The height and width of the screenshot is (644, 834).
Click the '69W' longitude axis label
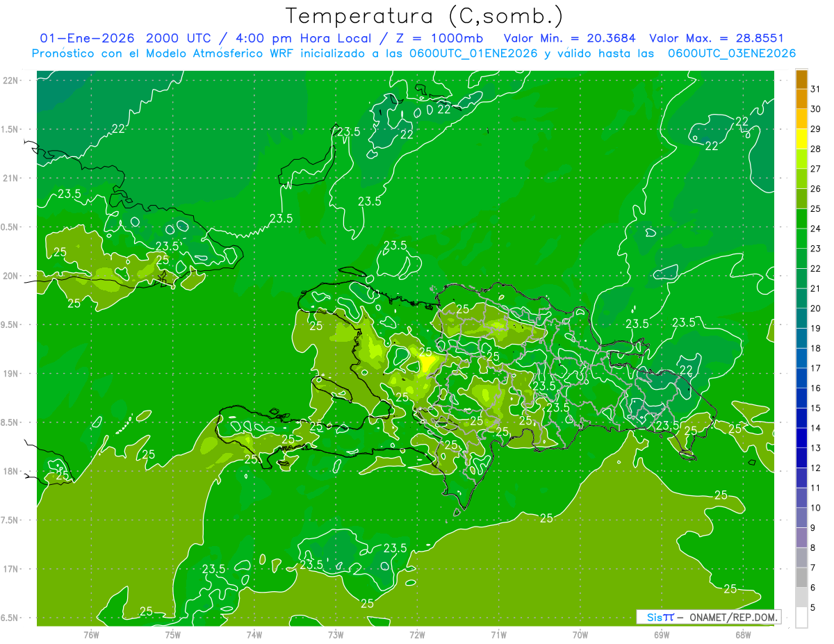662,634
